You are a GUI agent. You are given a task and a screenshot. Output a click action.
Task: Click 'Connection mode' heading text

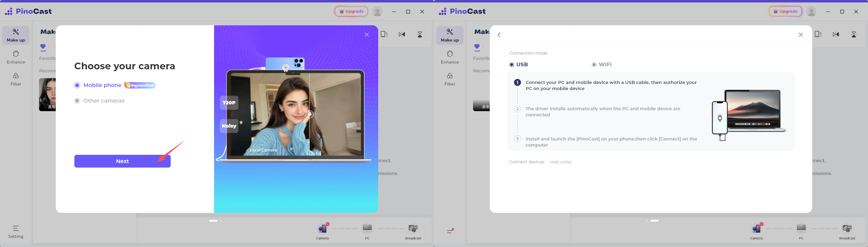pyautogui.click(x=528, y=53)
